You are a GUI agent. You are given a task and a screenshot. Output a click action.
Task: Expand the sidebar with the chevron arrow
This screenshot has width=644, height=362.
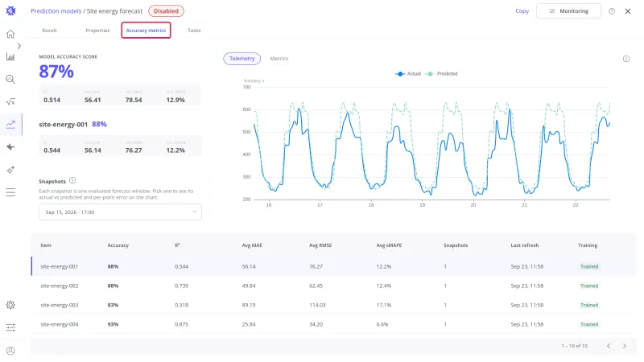[19, 46]
